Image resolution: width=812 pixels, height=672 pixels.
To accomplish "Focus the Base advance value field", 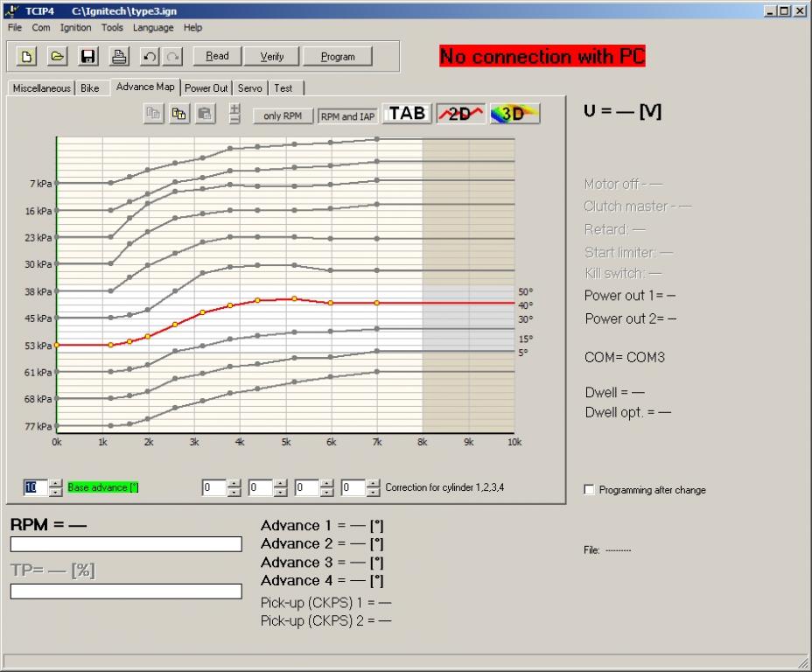I will click(x=36, y=487).
